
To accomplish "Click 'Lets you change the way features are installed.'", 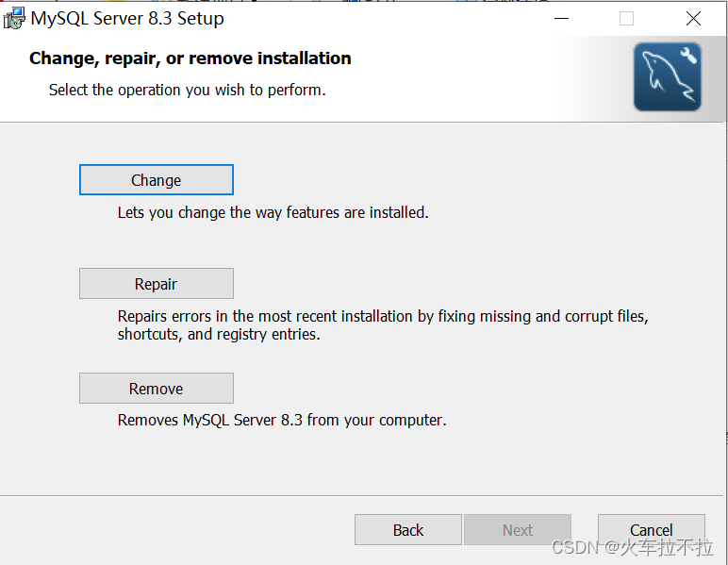I will [273, 212].
